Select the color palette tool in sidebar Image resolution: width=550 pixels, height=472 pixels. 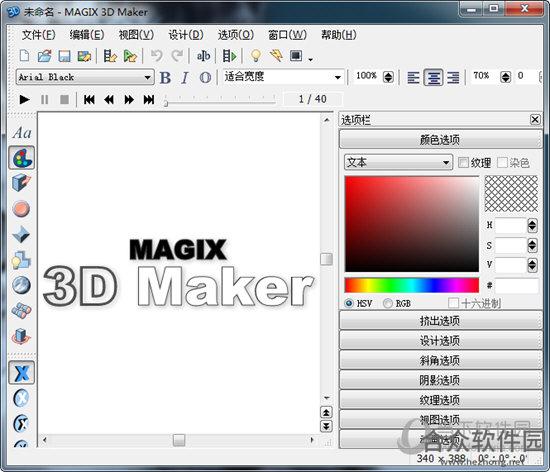(22, 158)
